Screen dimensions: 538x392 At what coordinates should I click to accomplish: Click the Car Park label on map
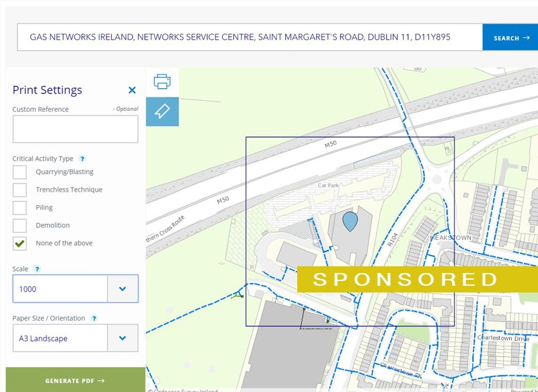tap(328, 186)
